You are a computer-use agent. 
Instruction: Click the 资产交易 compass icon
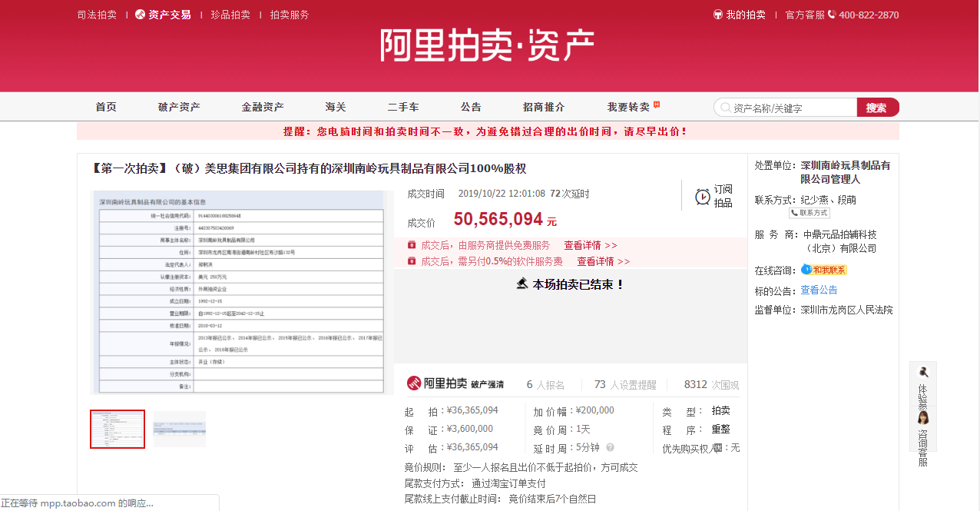(x=140, y=15)
